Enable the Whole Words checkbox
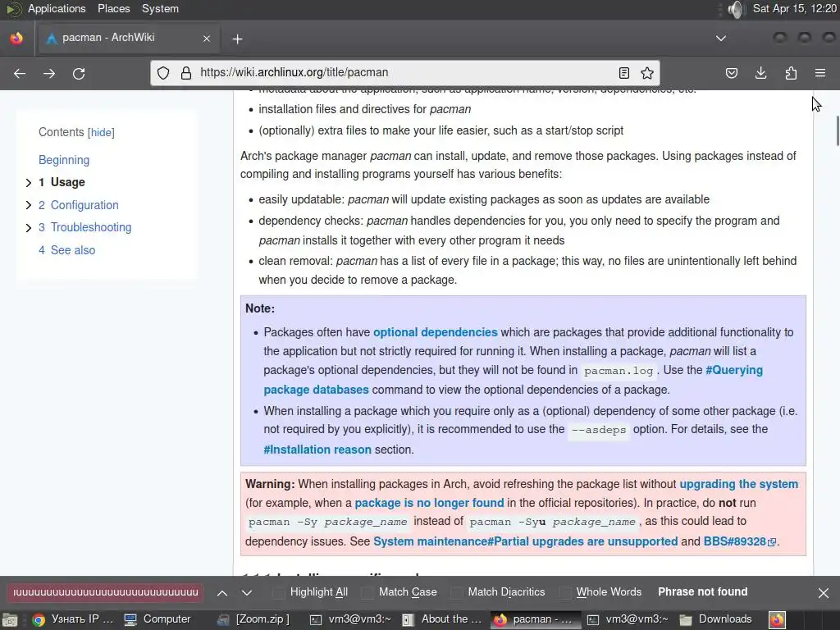840x630 pixels. click(x=564, y=592)
